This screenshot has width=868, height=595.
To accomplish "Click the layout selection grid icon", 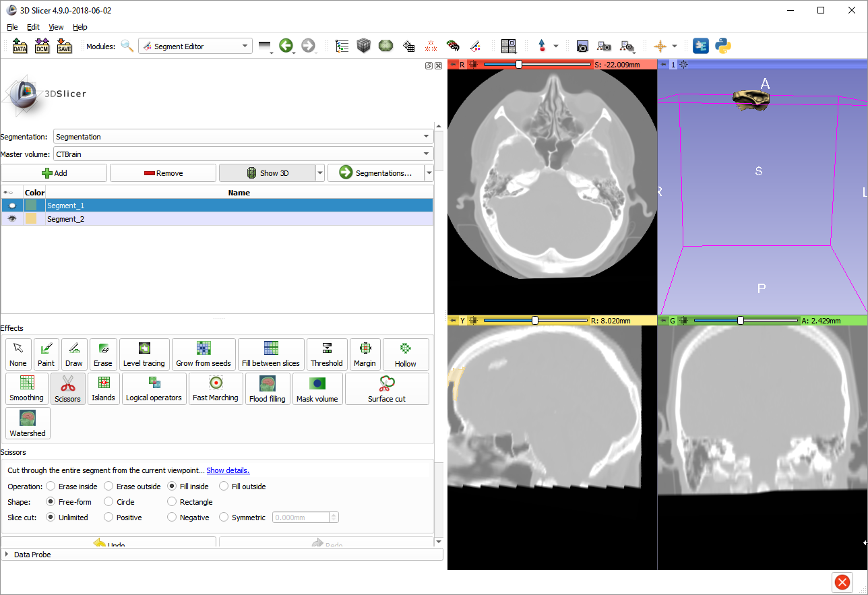I will (x=509, y=46).
